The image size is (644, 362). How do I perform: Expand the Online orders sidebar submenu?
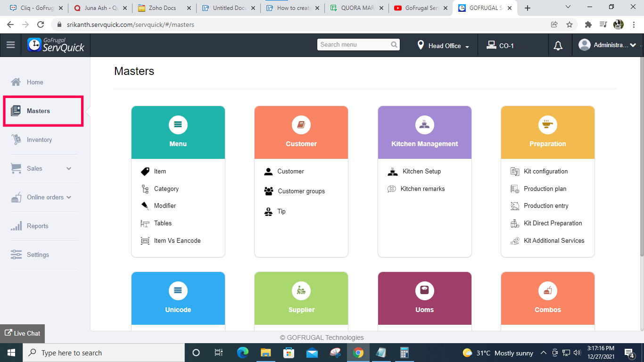(69, 197)
